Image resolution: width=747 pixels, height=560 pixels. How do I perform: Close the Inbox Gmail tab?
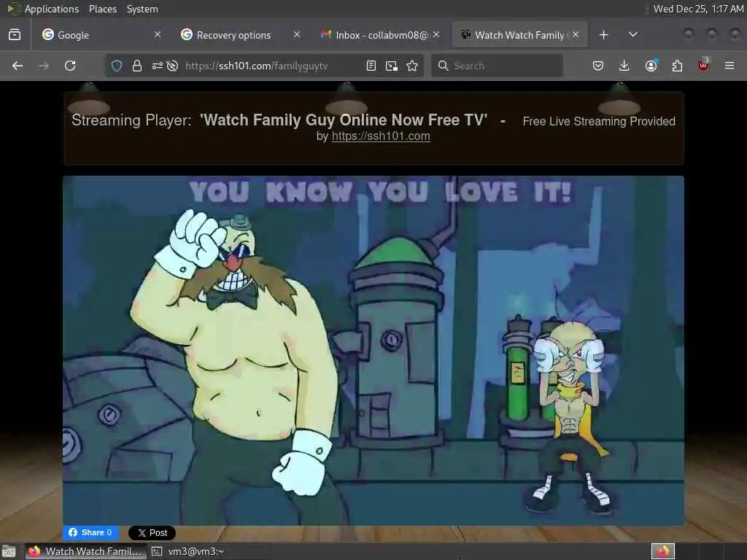(436, 34)
